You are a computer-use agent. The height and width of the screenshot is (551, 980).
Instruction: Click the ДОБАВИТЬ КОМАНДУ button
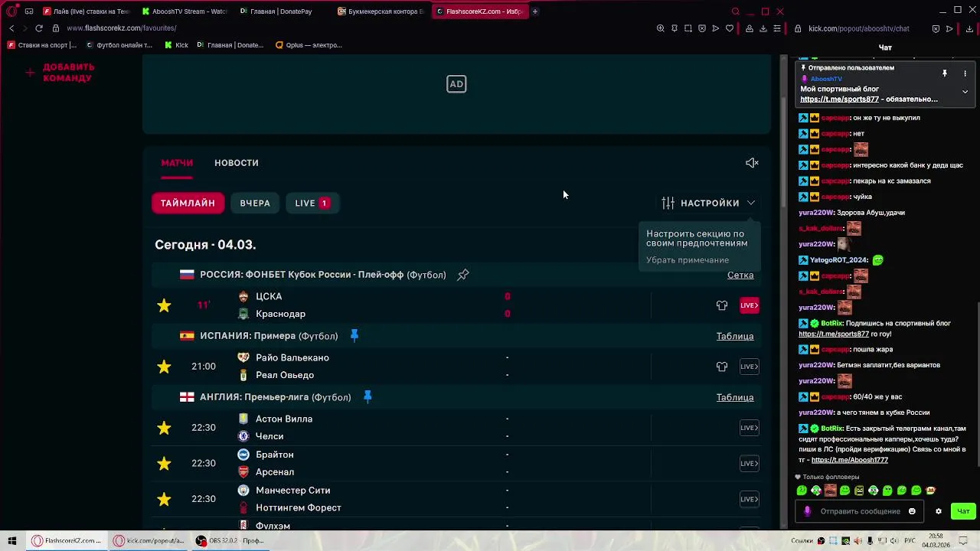click(60, 73)
